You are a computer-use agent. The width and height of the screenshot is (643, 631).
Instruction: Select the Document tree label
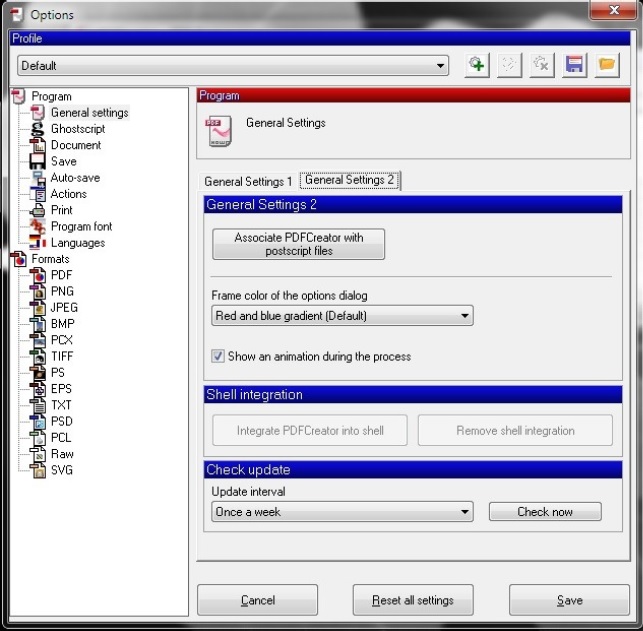click(x=76, y=145)
